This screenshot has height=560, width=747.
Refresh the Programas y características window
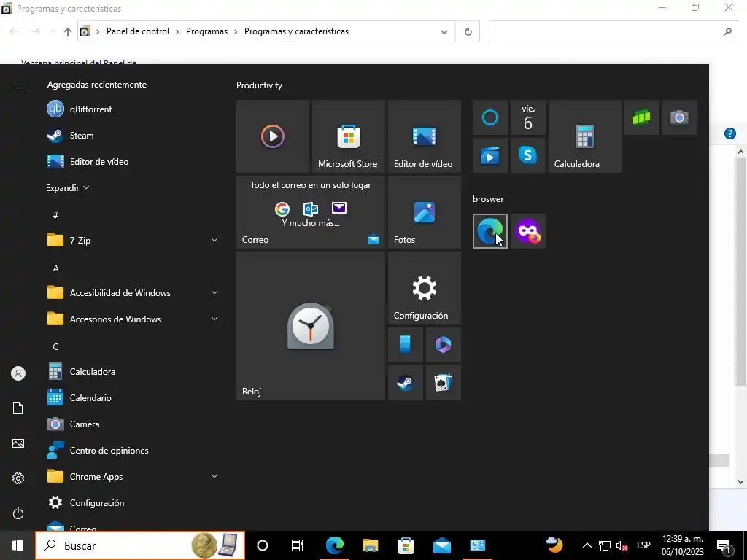[468, 32]
